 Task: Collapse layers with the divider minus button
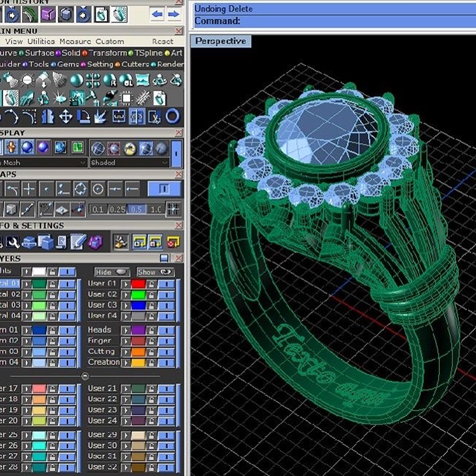86,376
